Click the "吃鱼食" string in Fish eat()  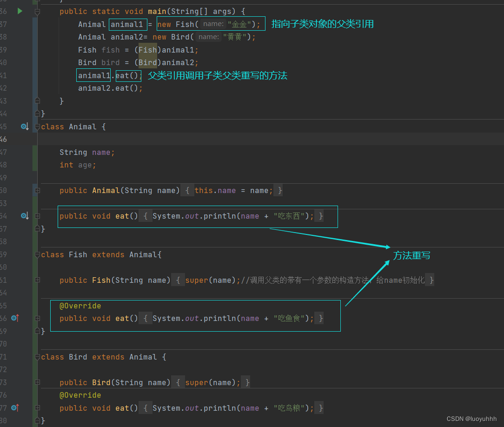point(289,318)
